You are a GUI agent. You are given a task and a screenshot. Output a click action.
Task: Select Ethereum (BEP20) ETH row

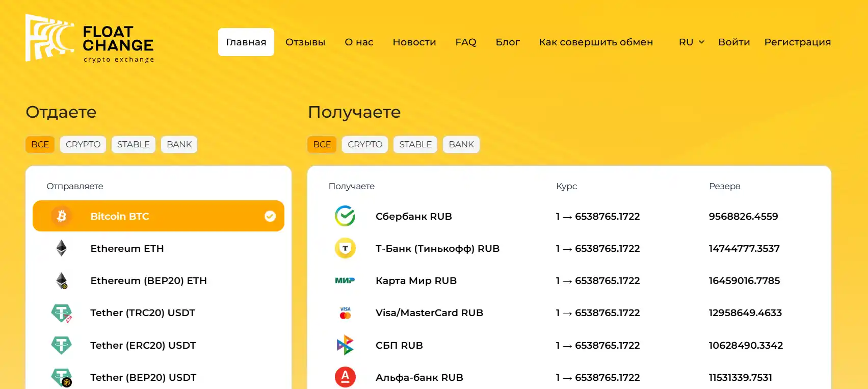[159, 280]
